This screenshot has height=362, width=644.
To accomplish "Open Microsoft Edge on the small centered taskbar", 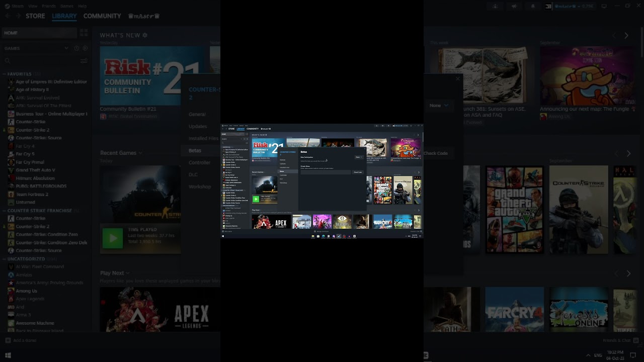I will point(323,236).
